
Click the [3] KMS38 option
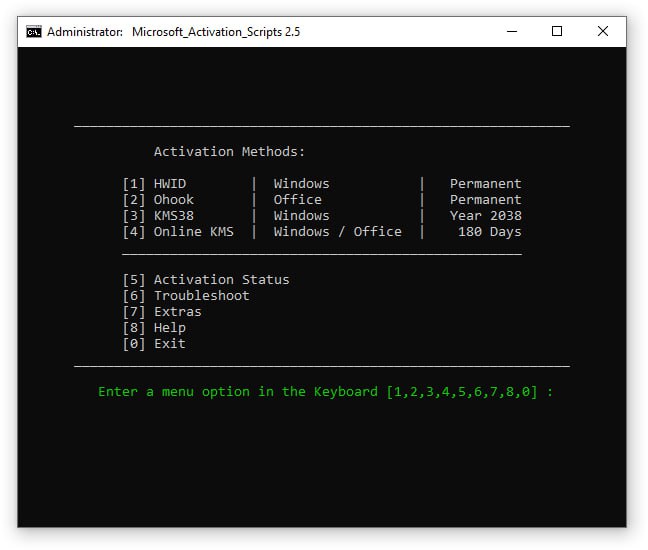(158, 216)
